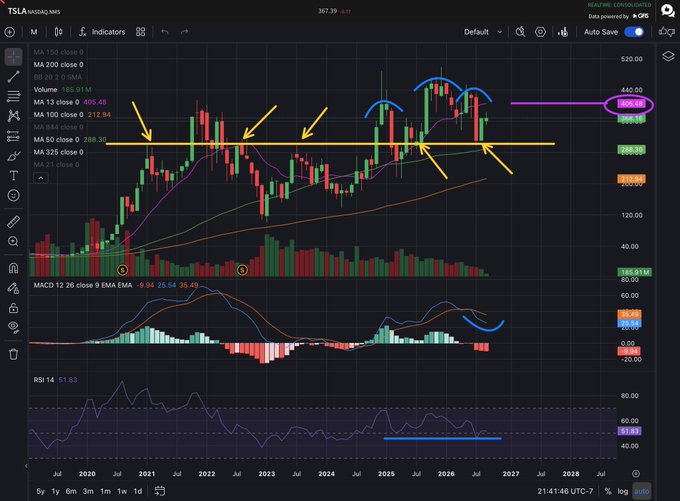Open the chart layout grid selector
This screenshot has height=501, width=680.
point(141,32)
